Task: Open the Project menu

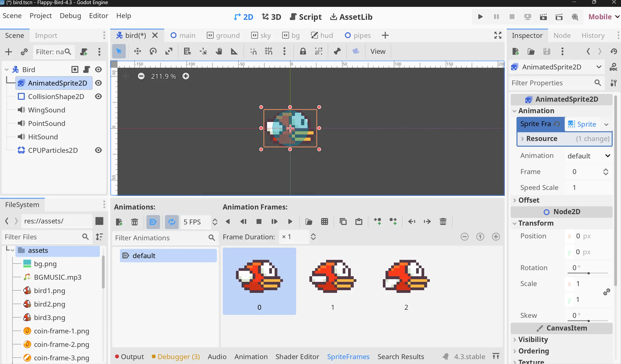Action: (41, 16)
